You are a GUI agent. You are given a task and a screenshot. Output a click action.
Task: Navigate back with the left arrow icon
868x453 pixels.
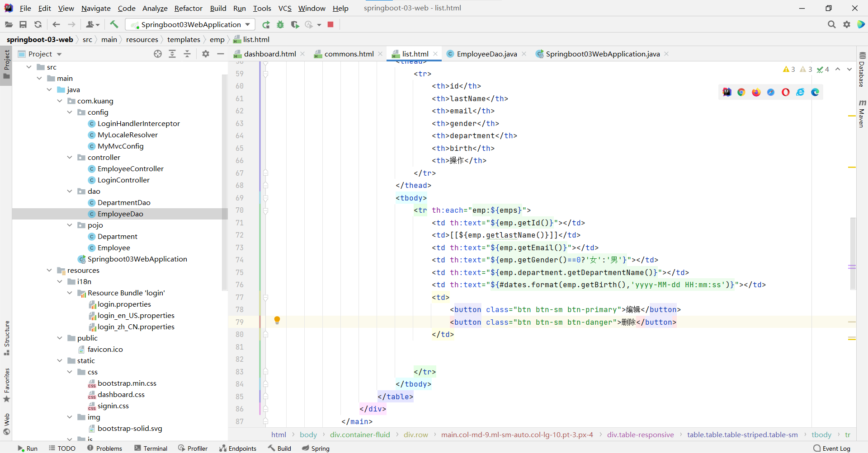(57, 24)
